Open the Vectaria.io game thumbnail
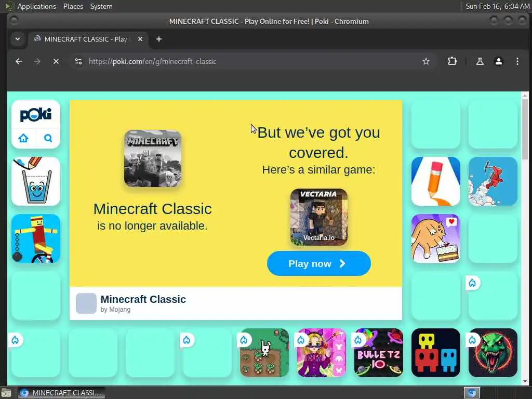Screen dimensions: 532x399 (318, 217)
